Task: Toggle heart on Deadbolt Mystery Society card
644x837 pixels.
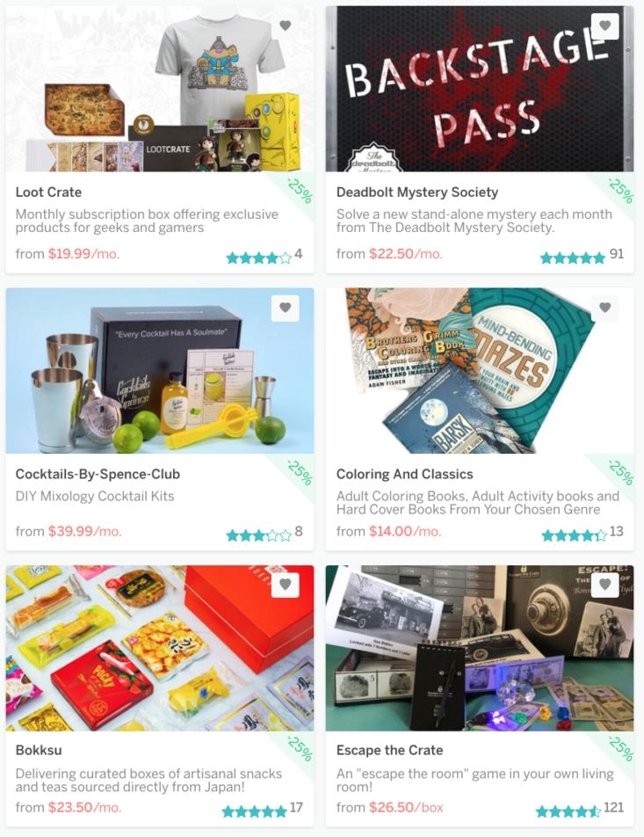Action: point(605,25)
